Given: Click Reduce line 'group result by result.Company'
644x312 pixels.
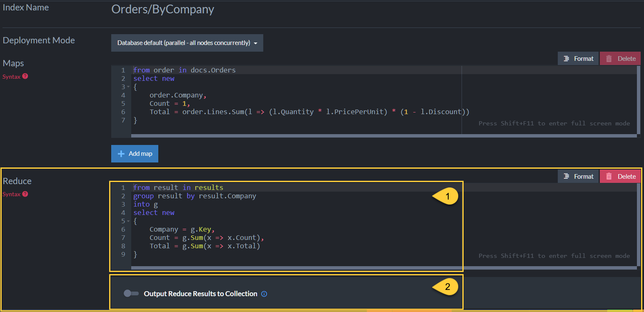Looking at the screenshot, I should pyautogui.click(x=195, y=196).
